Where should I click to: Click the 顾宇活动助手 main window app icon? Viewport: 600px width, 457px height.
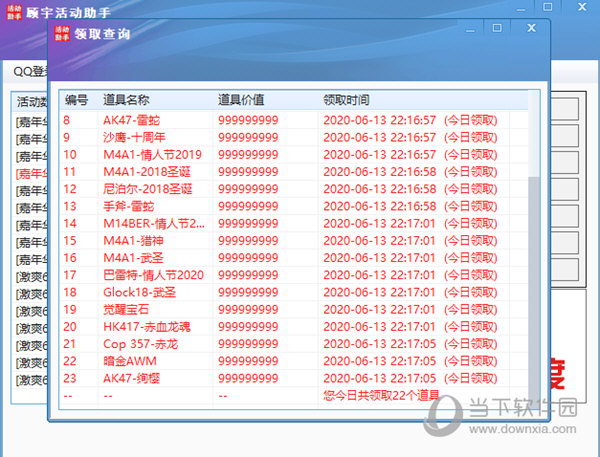pyautogui.click(x=14, y=12)
